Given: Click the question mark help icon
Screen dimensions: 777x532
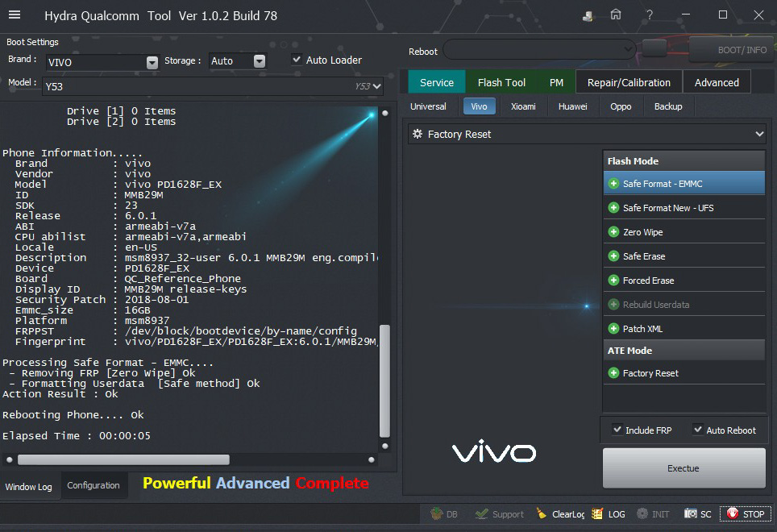Looking at the screenshot, I should coord(649,15).
